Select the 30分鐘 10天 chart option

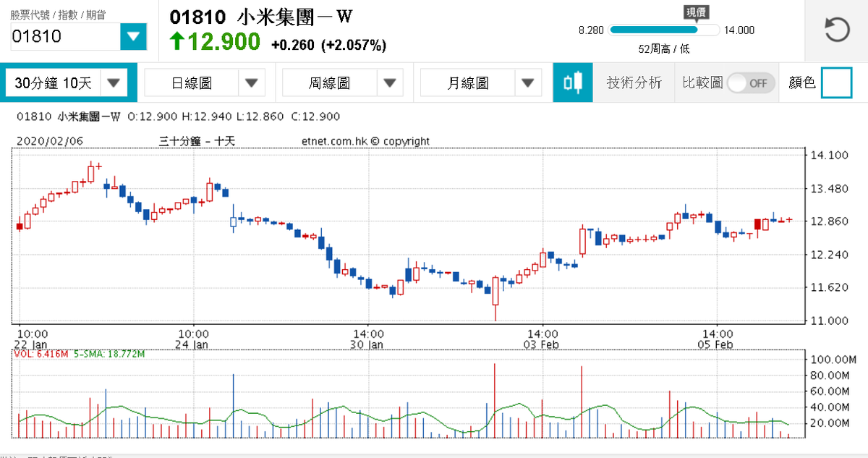(54, 82)
